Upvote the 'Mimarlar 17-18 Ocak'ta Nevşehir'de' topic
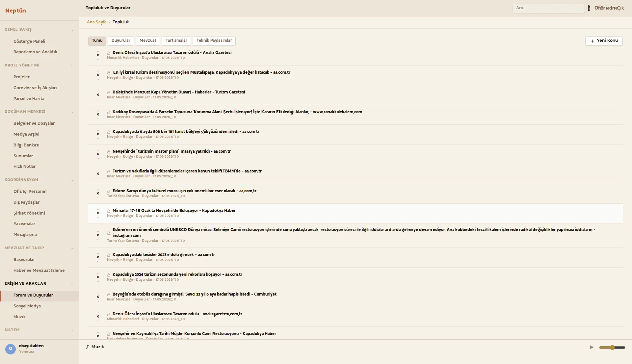The image size is (632, 364). pyautogui.click(x=98, y=209)
